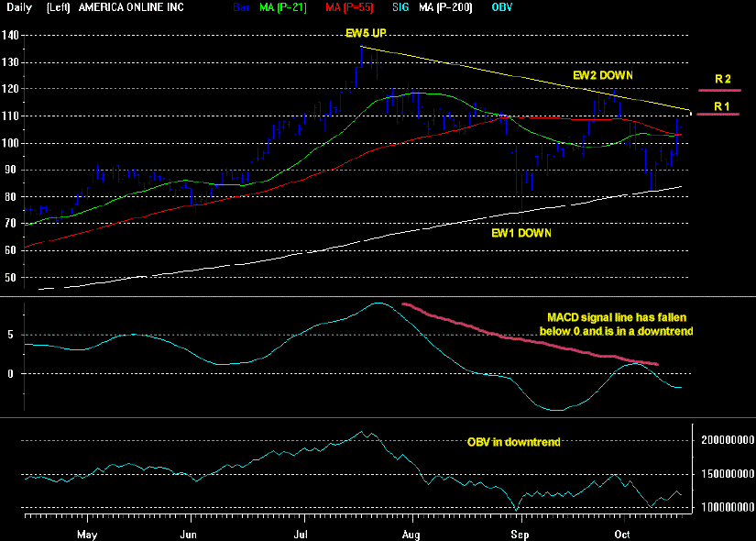
Task: Click the 130 price axis label
Action: 10,62
